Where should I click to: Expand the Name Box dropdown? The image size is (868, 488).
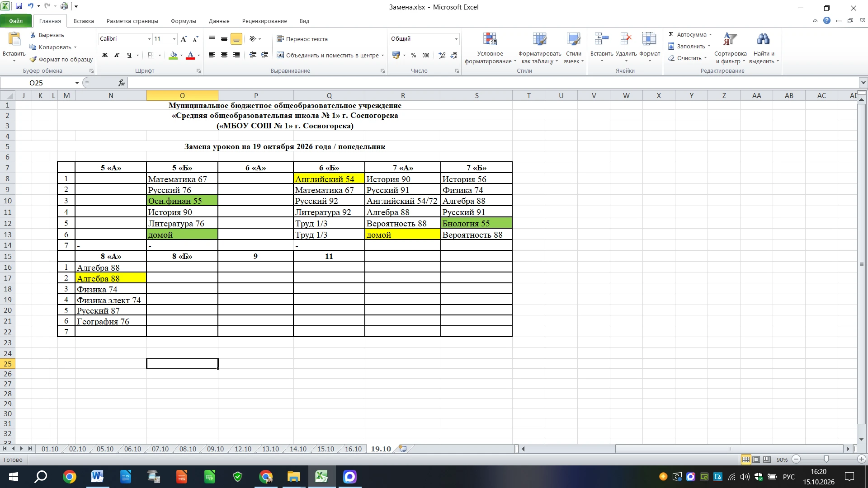[77, 83]
